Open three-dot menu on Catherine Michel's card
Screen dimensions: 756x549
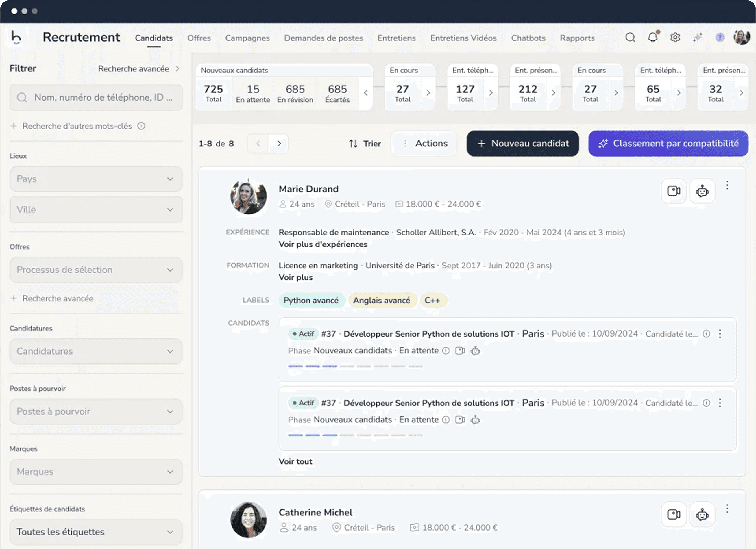click(x=727, y=508)
